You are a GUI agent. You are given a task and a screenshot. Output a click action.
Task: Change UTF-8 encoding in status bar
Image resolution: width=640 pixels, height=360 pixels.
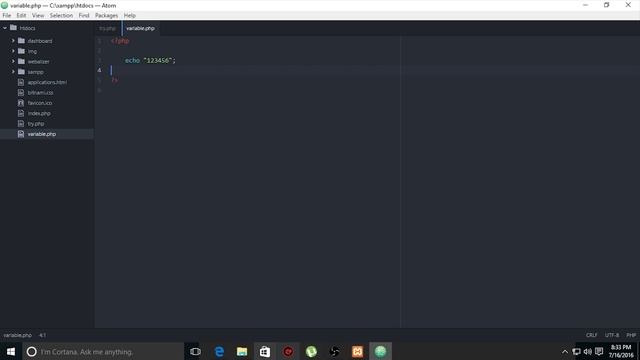[x=612, y=335]
